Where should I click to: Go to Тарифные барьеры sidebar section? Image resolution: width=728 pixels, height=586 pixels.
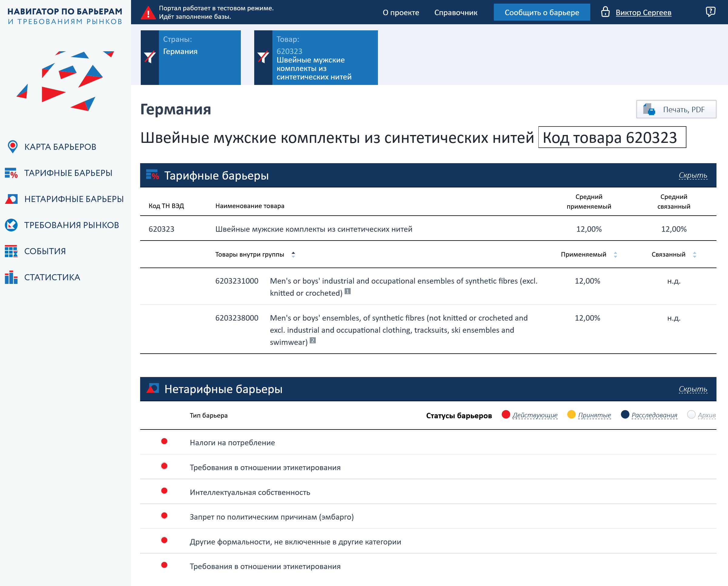[68, 173]
